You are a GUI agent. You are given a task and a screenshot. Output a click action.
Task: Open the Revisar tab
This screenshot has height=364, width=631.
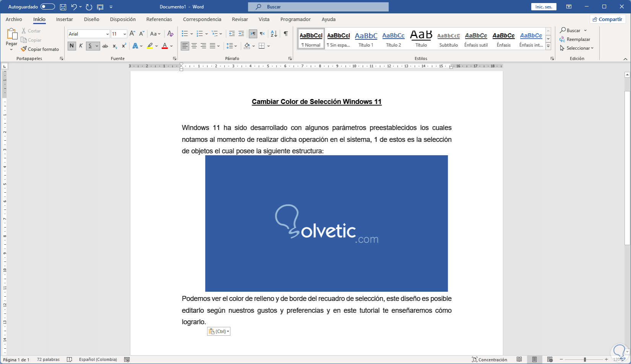240,19
